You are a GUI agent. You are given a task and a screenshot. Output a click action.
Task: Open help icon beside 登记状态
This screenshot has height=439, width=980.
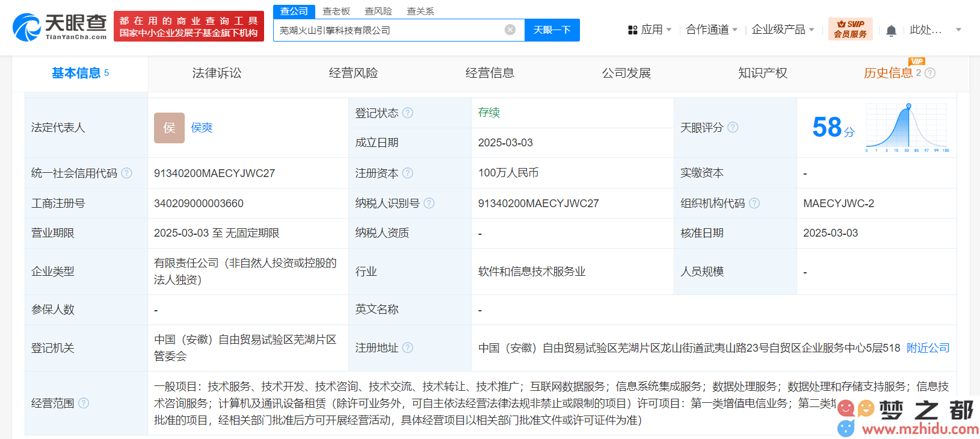pos(408,113)
